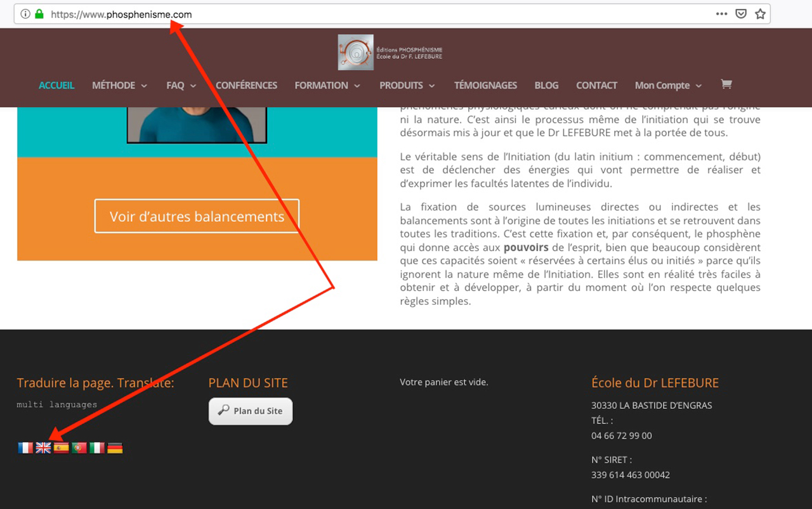Click the Portuguese flag icon
The height and width of the screenshot is (509, 812).
click(79, 448)
